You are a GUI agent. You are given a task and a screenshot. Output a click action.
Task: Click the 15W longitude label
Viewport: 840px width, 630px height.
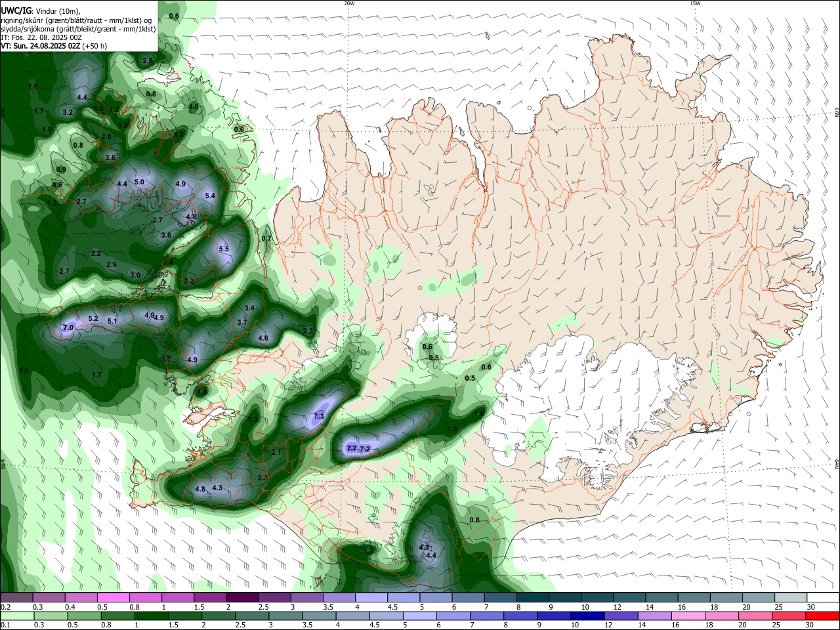[x=695, y=3]
